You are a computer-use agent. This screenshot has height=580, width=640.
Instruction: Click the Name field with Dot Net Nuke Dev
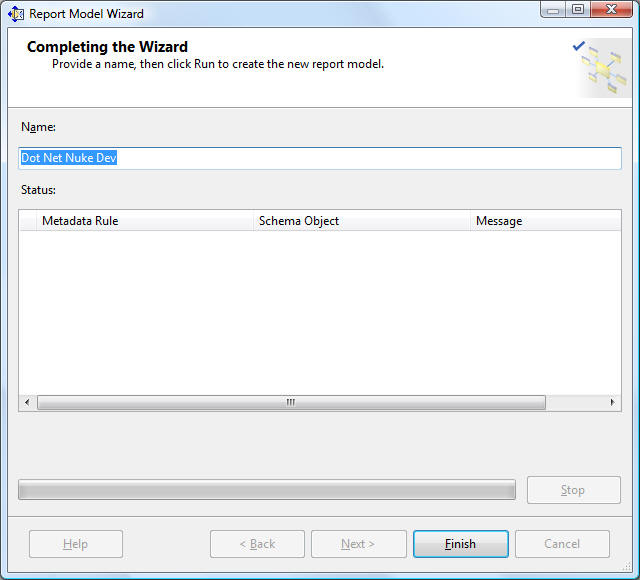pos(320,158)
